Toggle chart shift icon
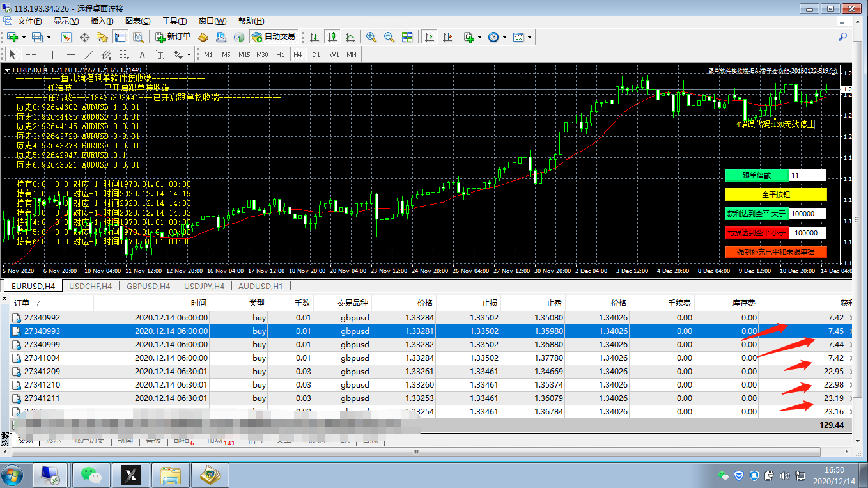 coord(447,37)
